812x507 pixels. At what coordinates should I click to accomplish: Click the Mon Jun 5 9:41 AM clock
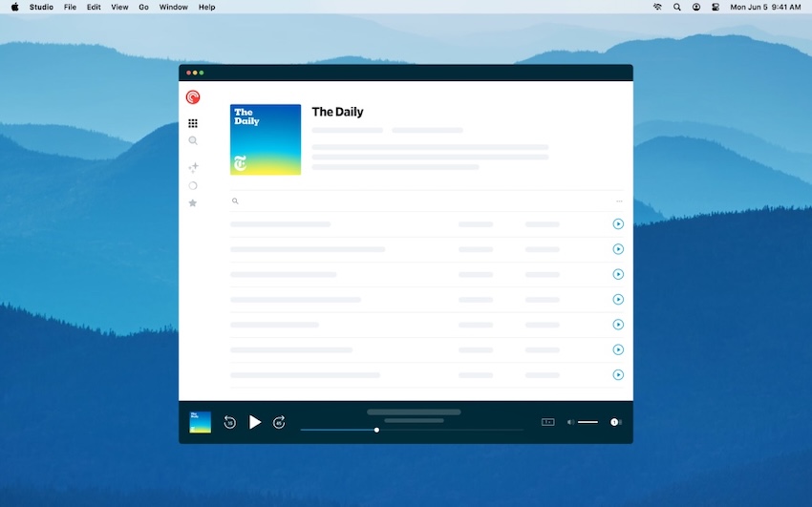(765, 7)
